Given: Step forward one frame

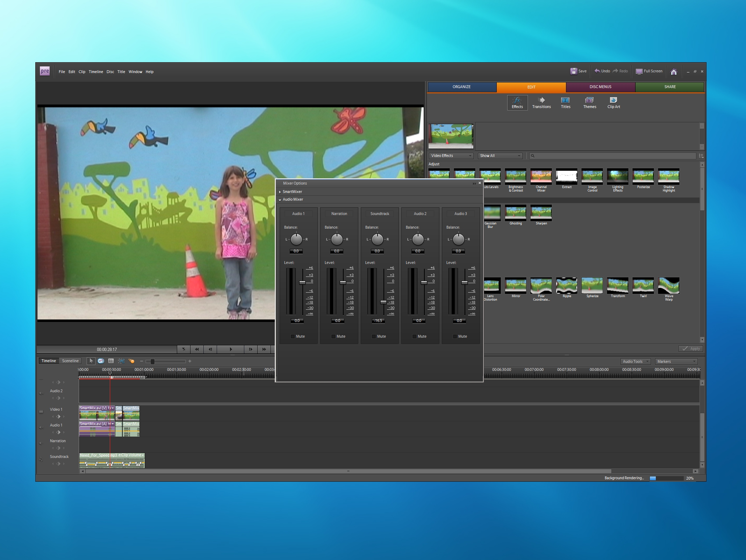Looking at the screenshot, I should 251,349.
